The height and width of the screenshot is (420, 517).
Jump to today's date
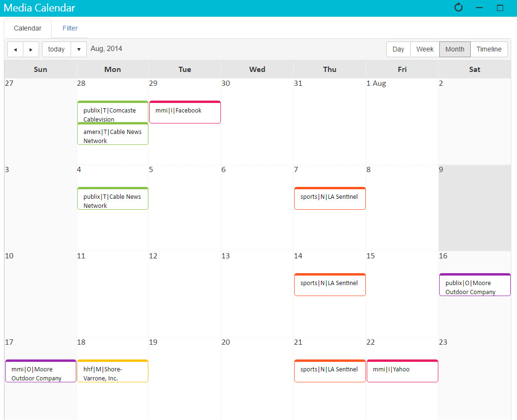click(56, 50)
